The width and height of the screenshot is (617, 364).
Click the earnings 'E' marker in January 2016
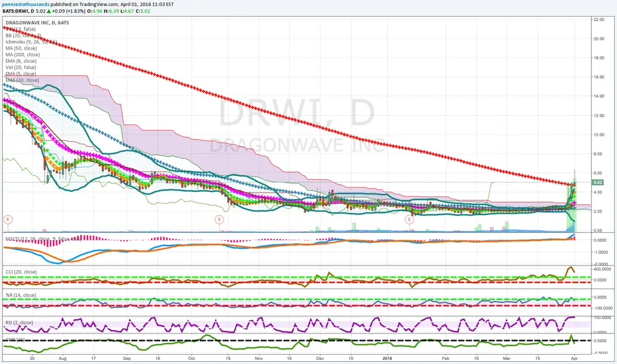click(409, 220)
